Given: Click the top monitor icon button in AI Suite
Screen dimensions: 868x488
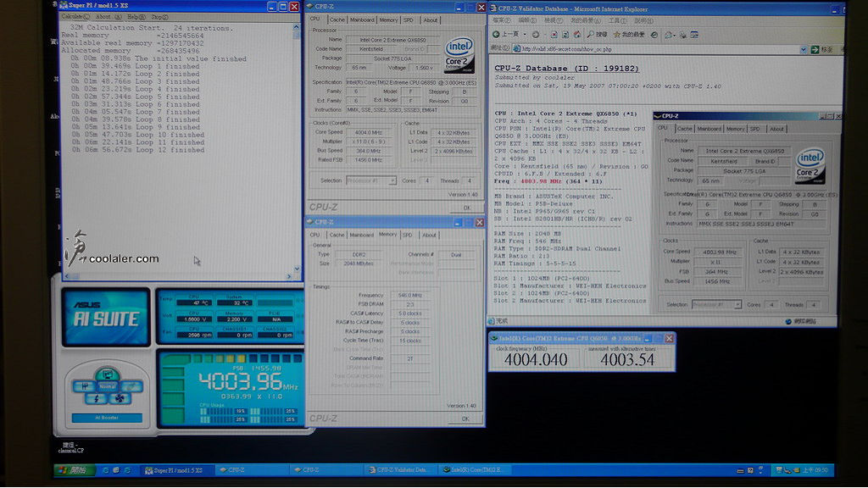Looking at the screenshot, I should pos(107,374).
